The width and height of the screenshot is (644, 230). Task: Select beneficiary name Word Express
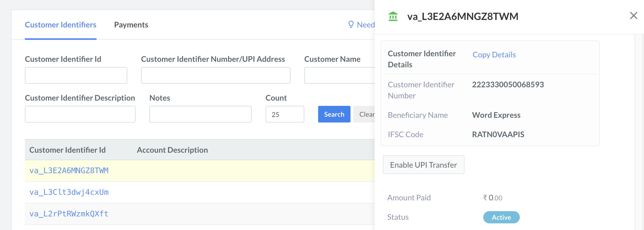496,115
